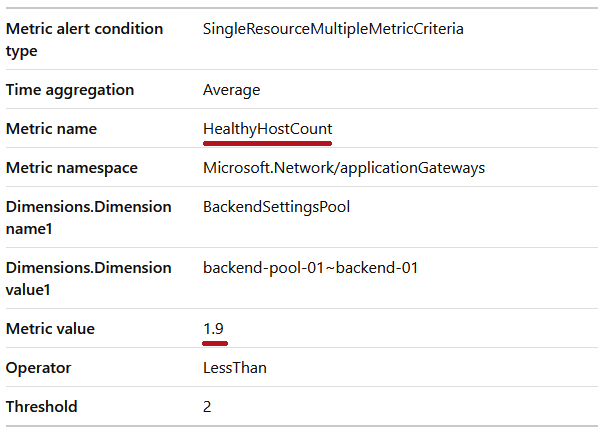Select the BackendSettingsPool dimension value
Viewport: 601px width, 433px height.
(x=276, y=207)
